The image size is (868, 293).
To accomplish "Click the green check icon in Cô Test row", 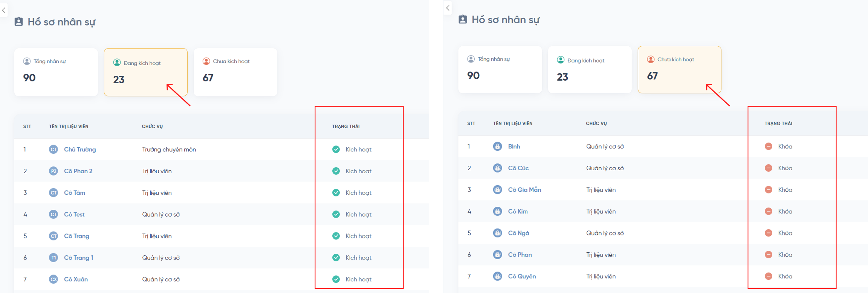I will tap(336, 214).
